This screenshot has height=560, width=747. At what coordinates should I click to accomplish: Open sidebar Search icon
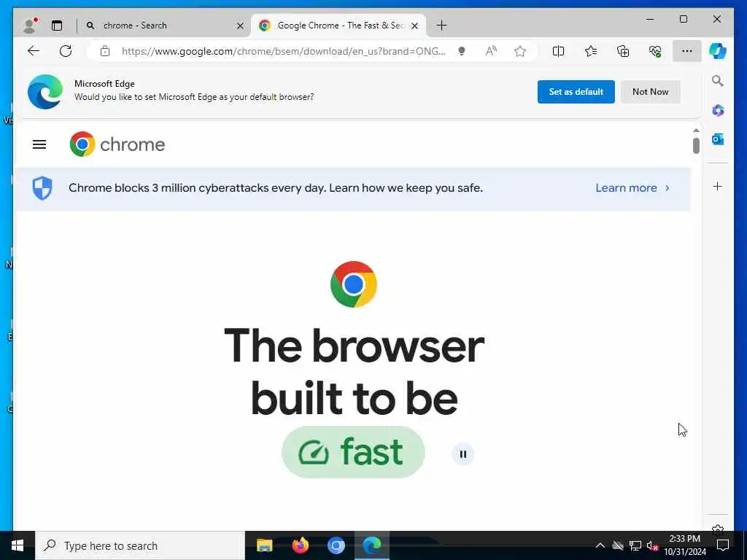tap(718, 81)
